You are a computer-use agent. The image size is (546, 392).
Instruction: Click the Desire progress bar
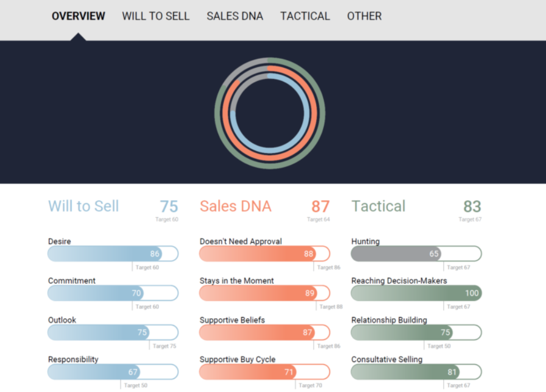pyautogui.click(x=113, y=254)
